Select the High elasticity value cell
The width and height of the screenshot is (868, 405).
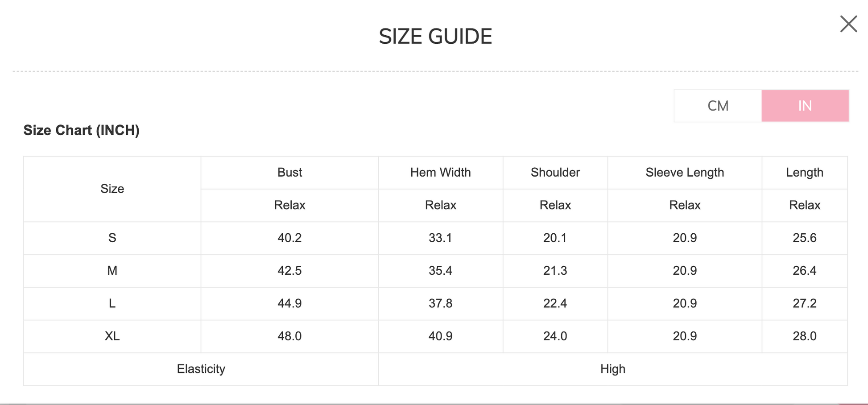pos(612,369)
